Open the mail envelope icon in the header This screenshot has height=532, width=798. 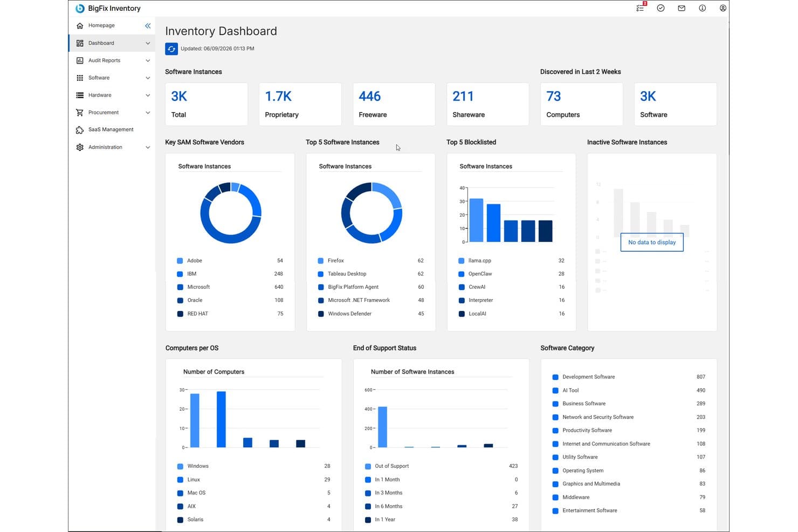click(x=682, y=8)
